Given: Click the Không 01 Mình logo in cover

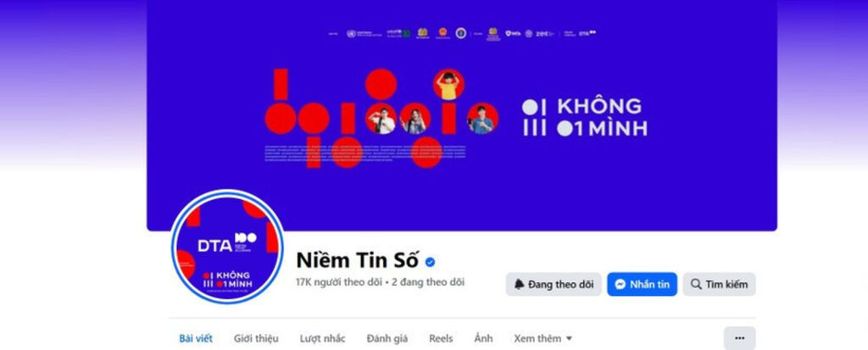Looking at the screenshot, I should 585,118.
